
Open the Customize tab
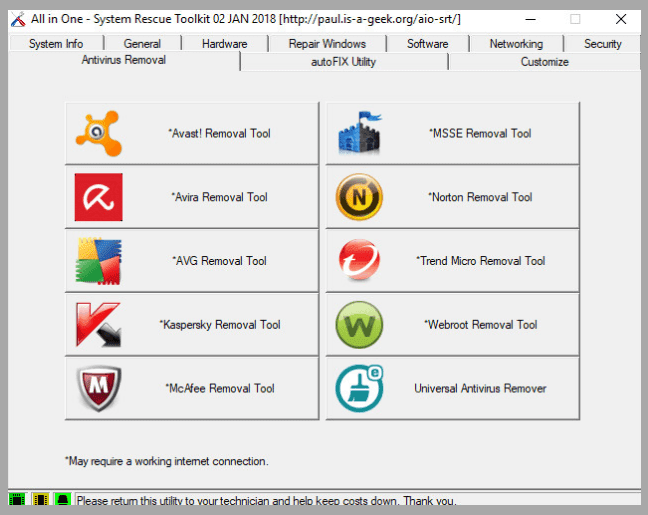coord(544,62)
